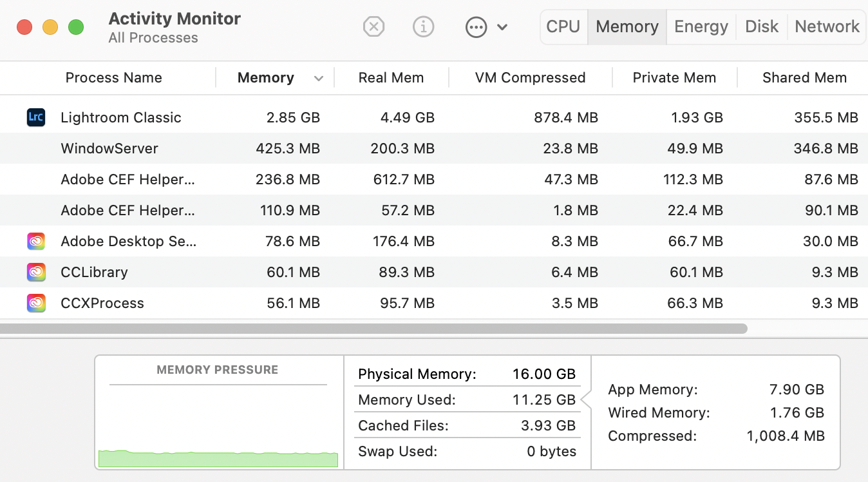
Task: Open the Network tab
Action: pos(827,26)
